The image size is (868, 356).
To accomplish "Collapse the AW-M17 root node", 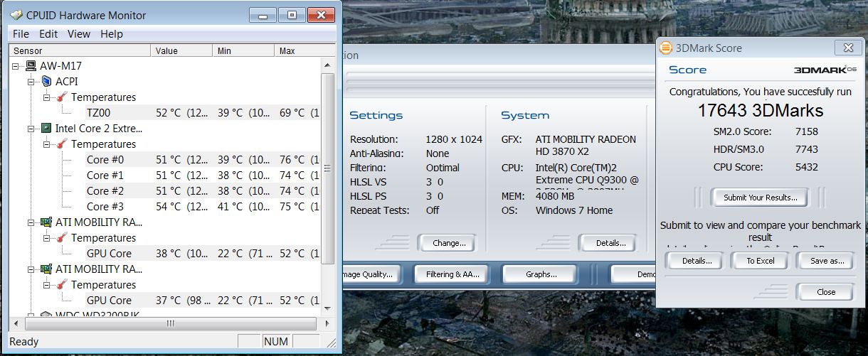I will (16, 66).
